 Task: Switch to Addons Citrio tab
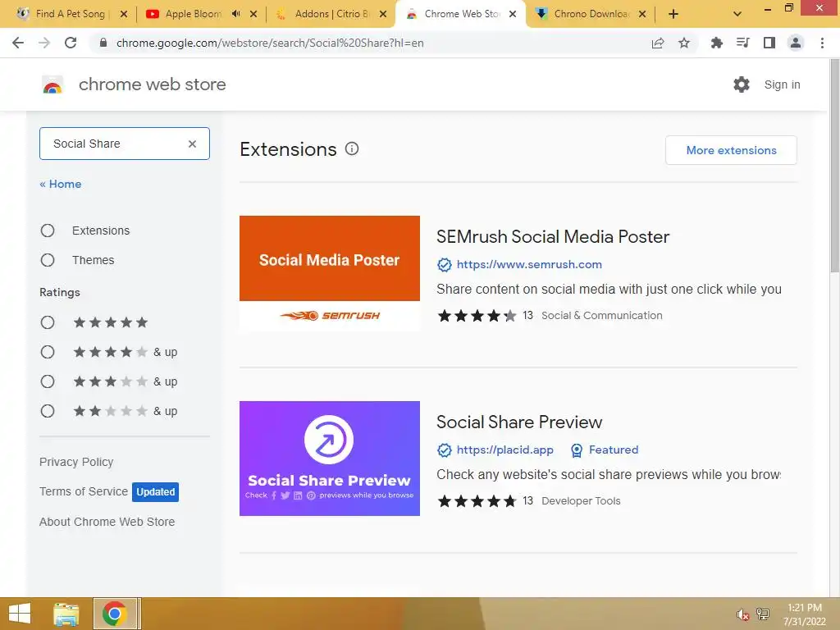pyautogui.click(x=331, y=14)
